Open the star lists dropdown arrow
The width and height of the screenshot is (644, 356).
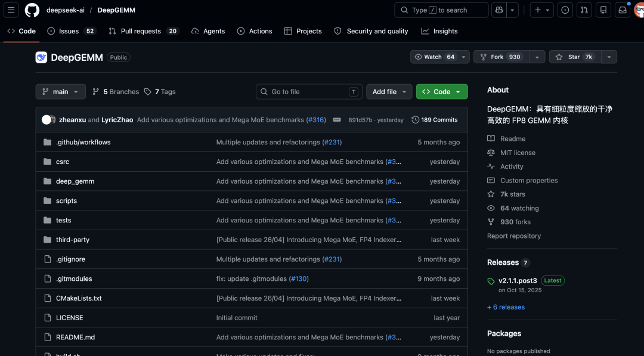609,57
